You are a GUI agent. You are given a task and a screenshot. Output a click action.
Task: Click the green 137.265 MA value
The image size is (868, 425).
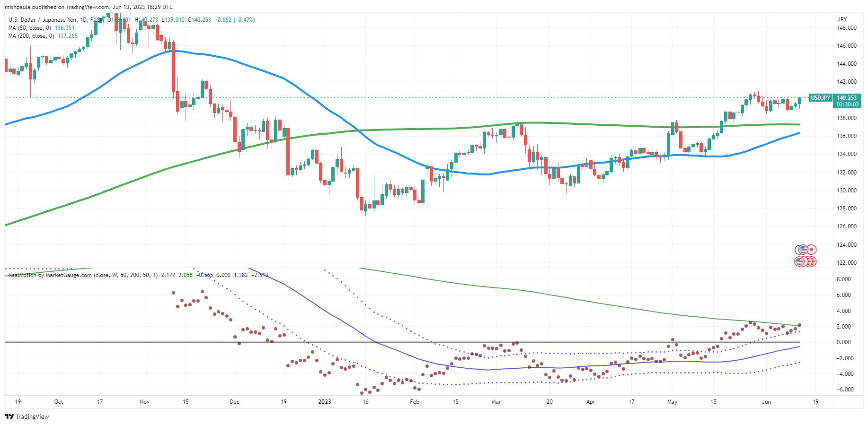pos(68,35)
